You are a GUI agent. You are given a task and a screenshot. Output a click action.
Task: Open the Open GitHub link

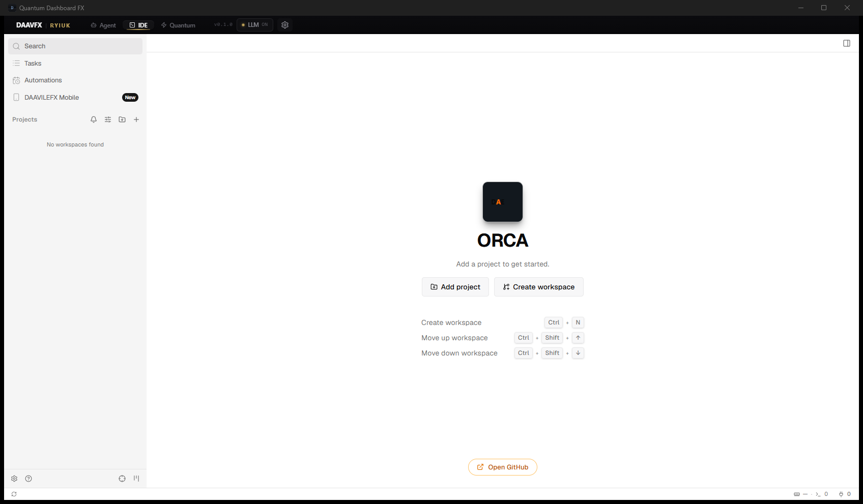503,467
